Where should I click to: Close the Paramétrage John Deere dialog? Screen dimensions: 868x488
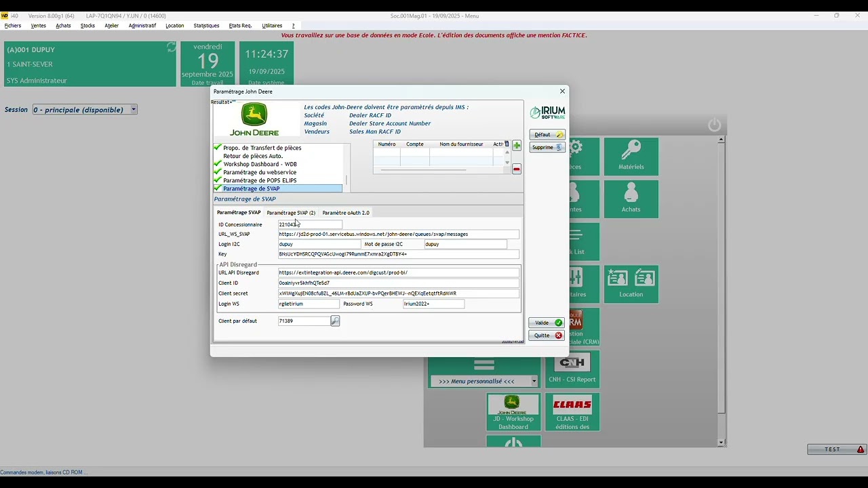[562, 91]
